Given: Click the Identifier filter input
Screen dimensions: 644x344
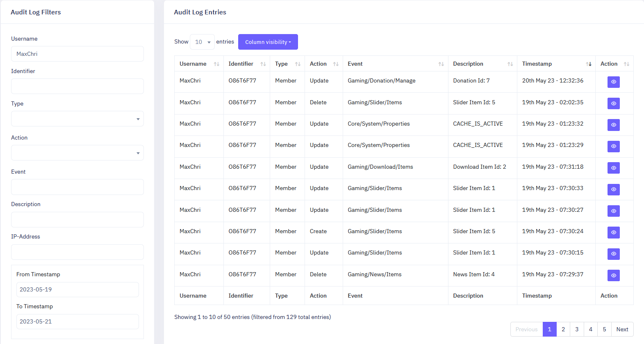Looking at the screenshot, I should click(x=77, y=86).
